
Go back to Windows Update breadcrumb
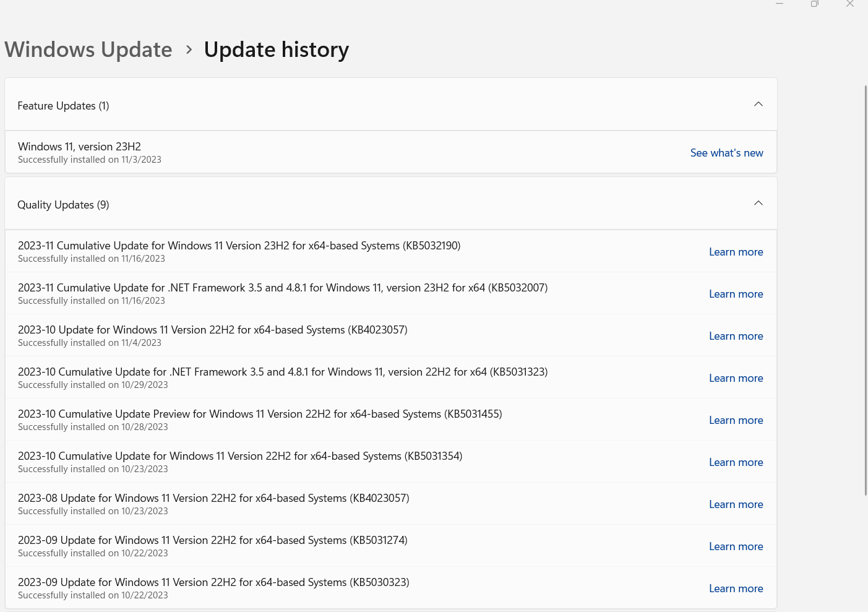tap(88, 50)
